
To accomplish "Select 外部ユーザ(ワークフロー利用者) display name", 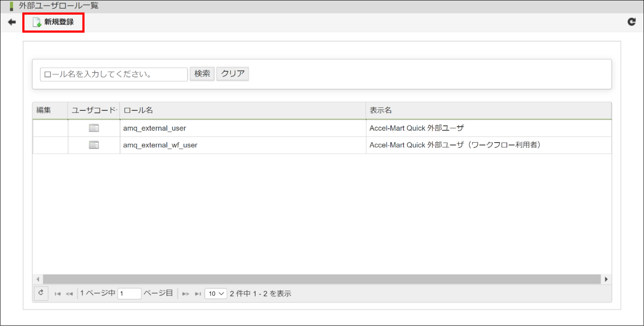I will click(489, 145).
